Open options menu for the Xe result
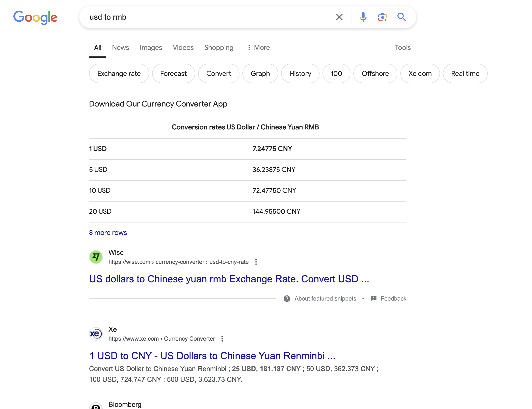Screen dimensions: 532x409 (x=222, y=339)
